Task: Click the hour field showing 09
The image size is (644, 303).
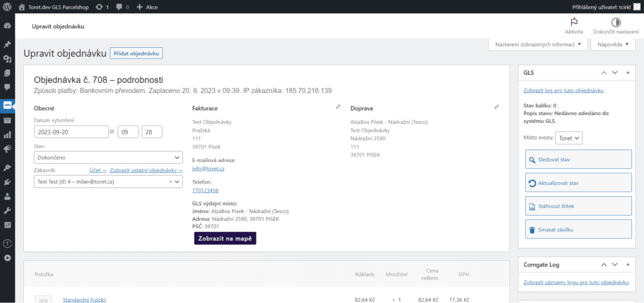Action: pyautogui.click(x=128, y=132)
